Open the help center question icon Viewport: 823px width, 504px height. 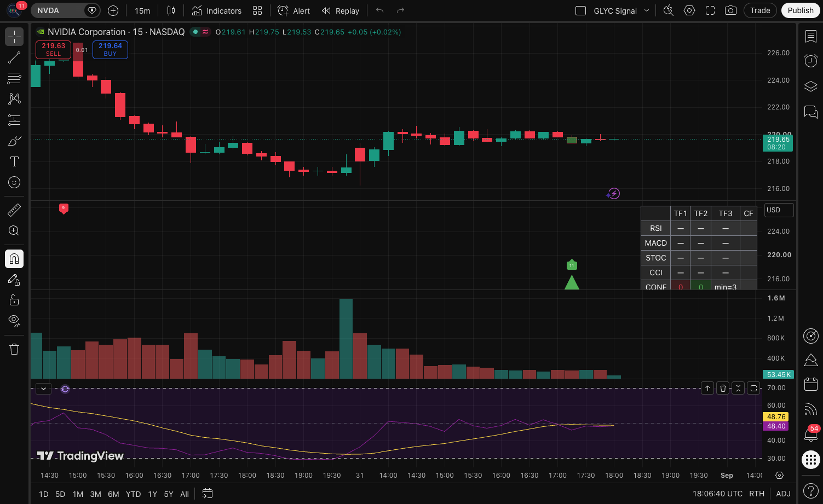pyautogui.click(x=810, y=490)
